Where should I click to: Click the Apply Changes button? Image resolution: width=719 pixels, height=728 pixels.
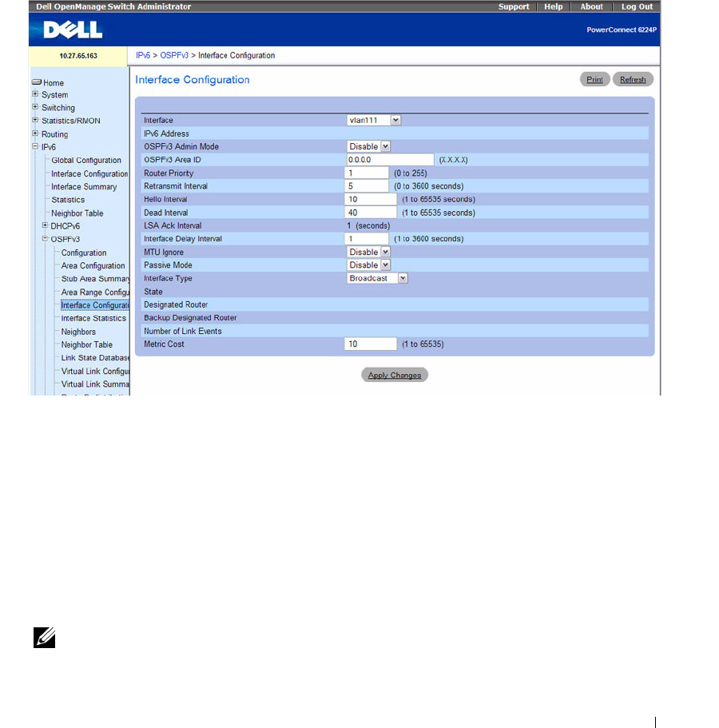click(395, 375)
